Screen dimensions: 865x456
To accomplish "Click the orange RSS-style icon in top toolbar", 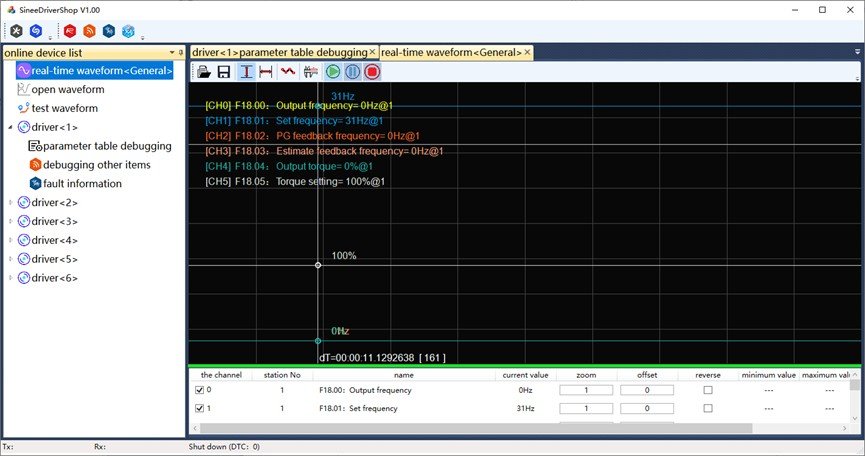I will 90,31.
